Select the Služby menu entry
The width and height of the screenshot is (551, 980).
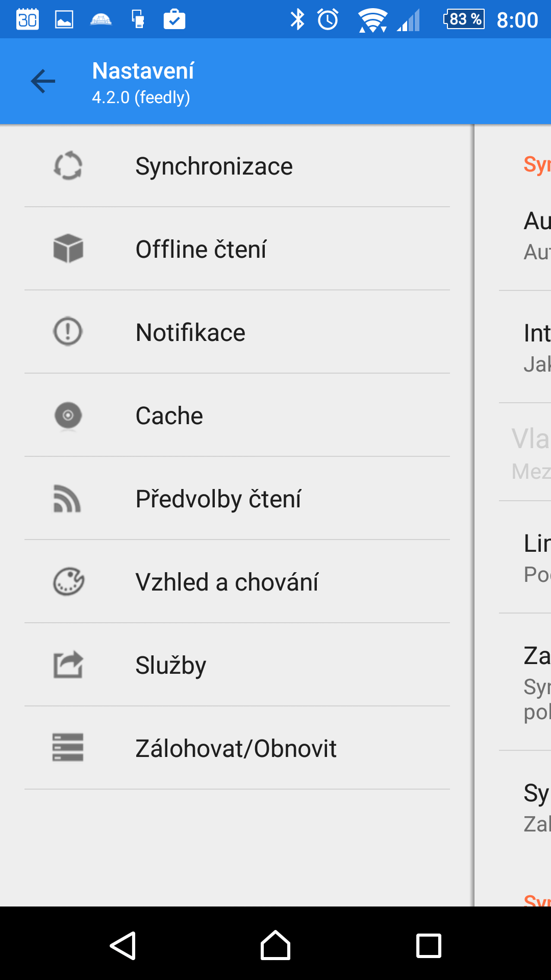237,665
